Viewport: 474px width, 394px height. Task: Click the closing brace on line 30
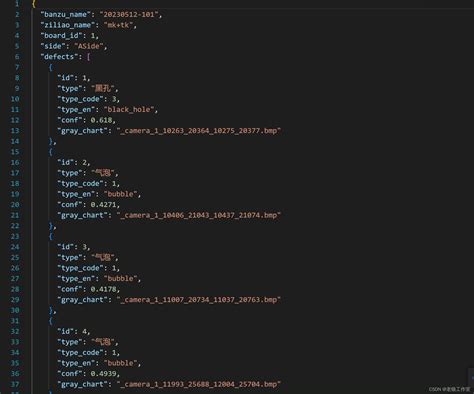[x=51, y=310]
